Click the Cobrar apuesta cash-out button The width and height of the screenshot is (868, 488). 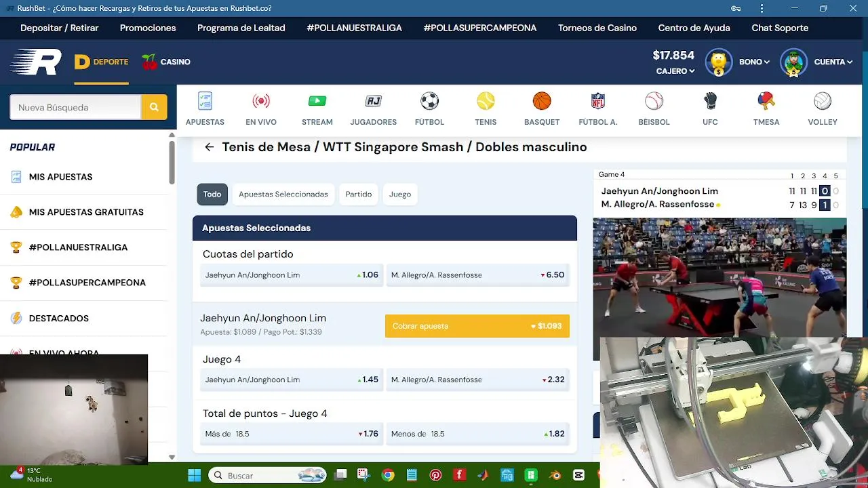[477, 326]
